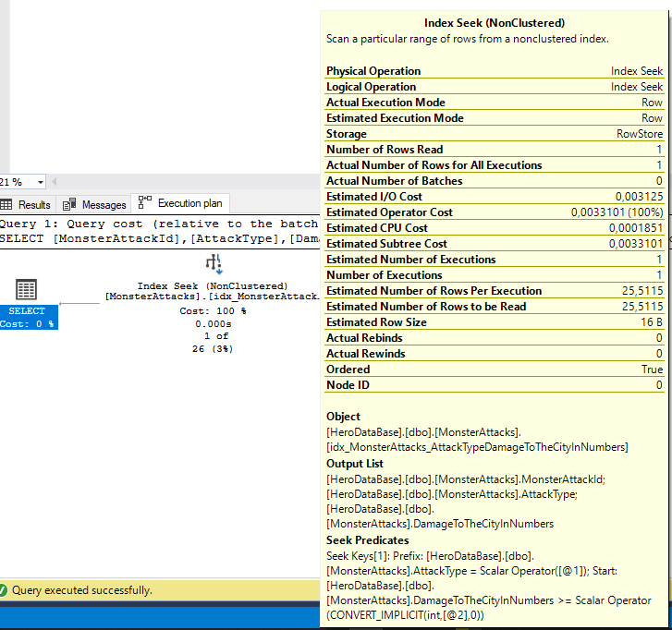Click the 'Storage' RowStore row

pyautogui.click(x=495, y=134)
